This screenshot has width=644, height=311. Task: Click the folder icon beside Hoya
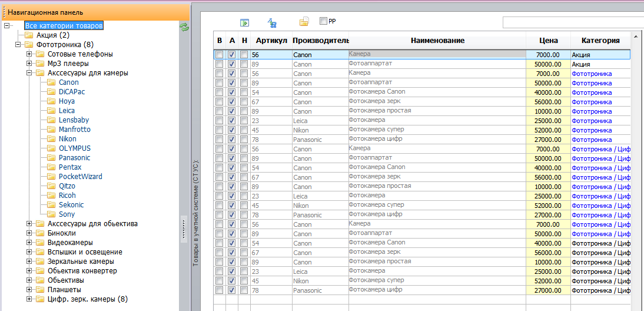coord(51,101)
